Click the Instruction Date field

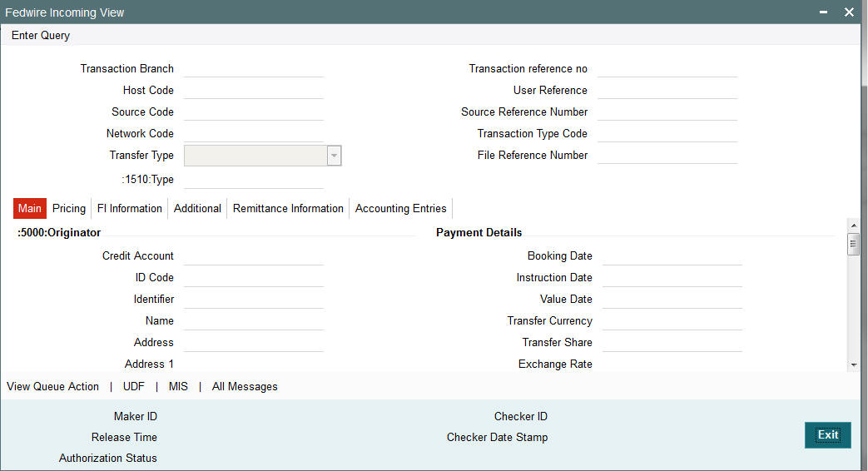pyautogui.click(x=672, y=278)
